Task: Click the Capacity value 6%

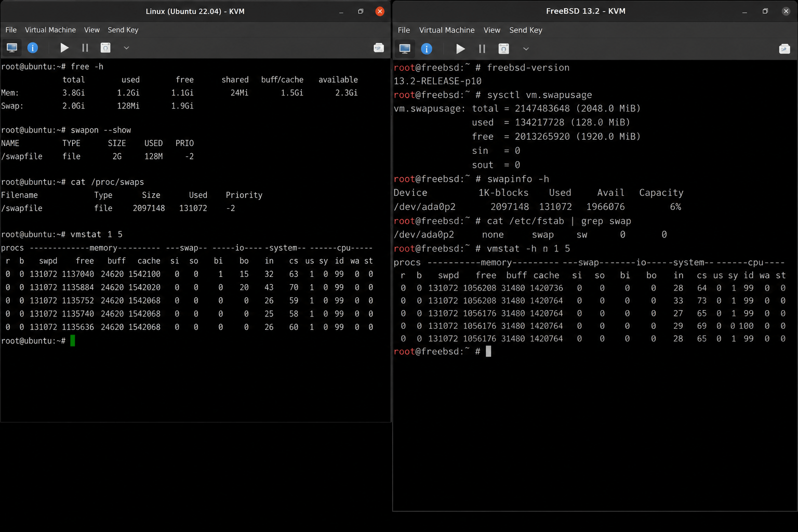Action: tap(675, 207)
